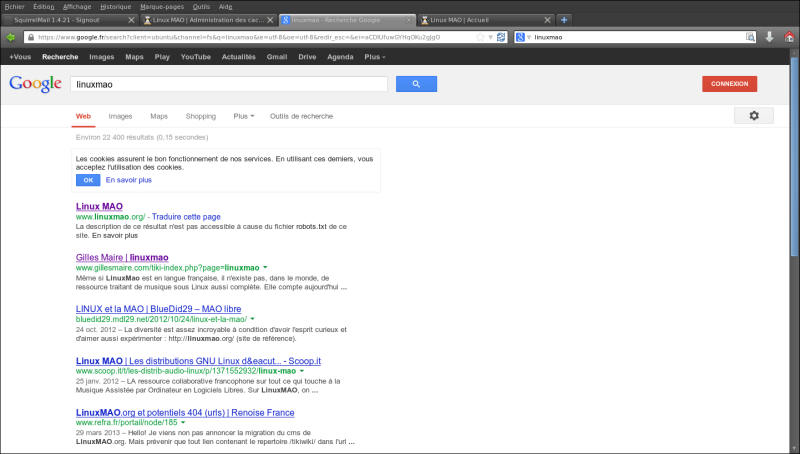Open Gmail in the Google bar
This screenshot has width=800, height=454.
pos(277,57)
